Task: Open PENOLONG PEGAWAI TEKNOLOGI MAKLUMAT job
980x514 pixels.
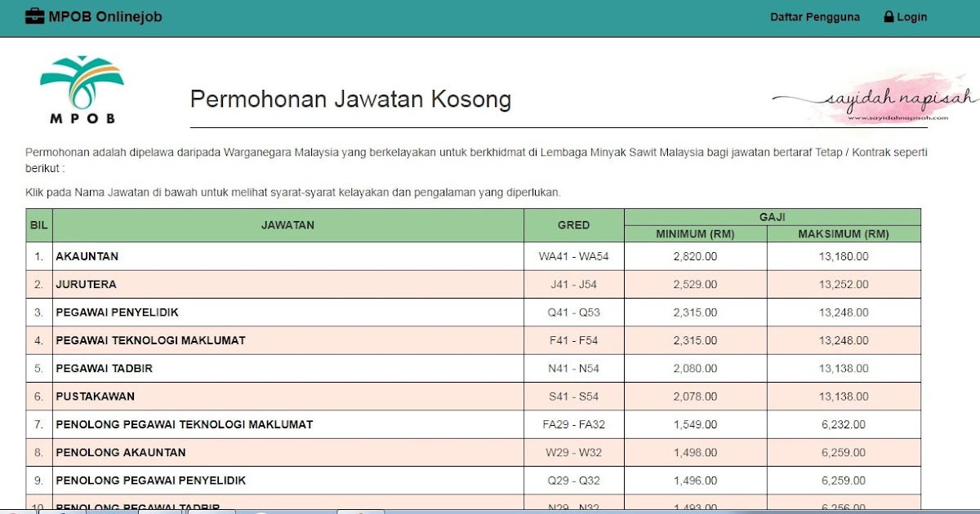Action: coord(184,424)
